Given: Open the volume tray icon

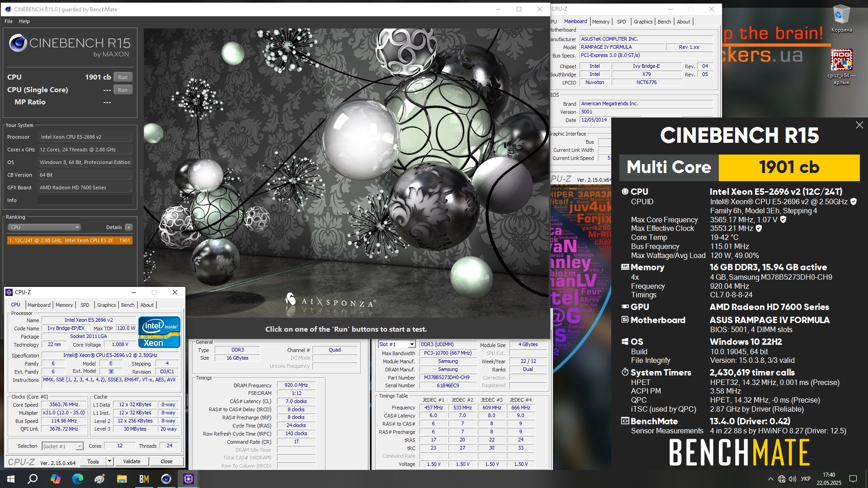Looking at the screenshot, I should point(793,479).
